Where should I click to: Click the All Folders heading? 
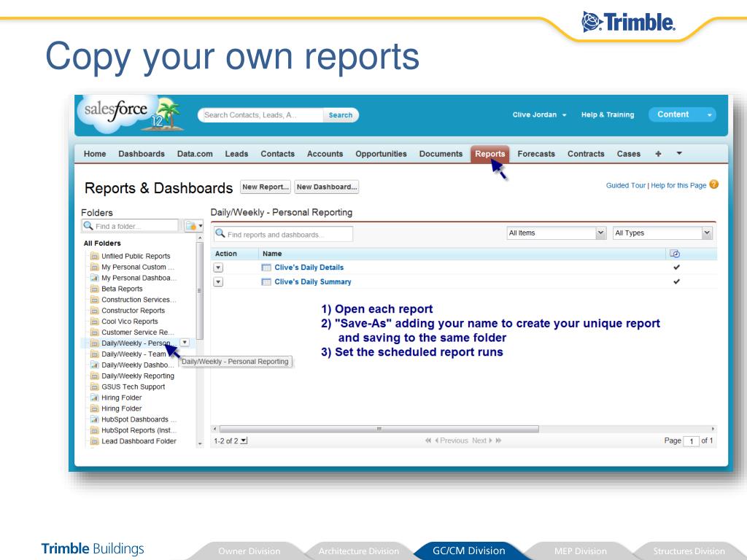pyautogui.click(x=102, y=244)
